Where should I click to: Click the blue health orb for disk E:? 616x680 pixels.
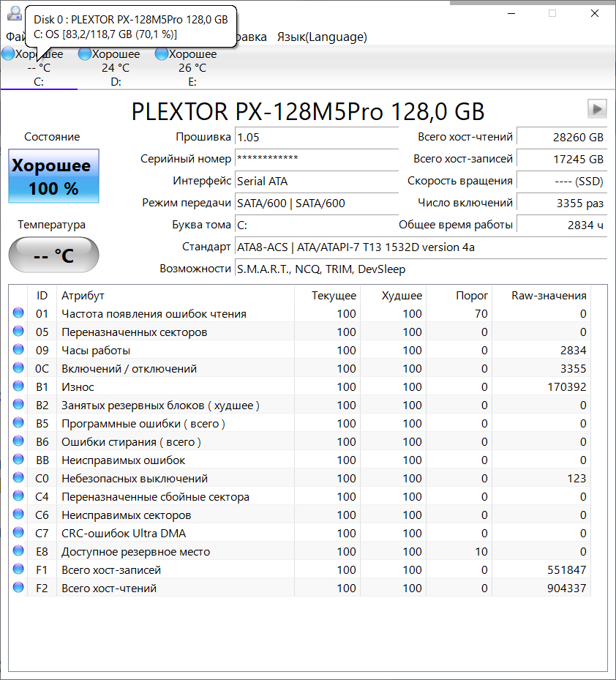pyautogui.click(x=161, y=53)
